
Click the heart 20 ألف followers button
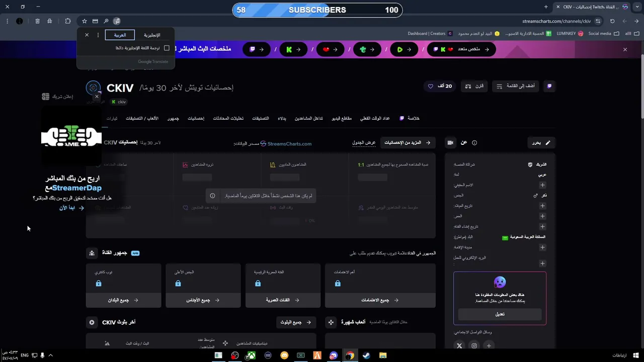(440, 86)
